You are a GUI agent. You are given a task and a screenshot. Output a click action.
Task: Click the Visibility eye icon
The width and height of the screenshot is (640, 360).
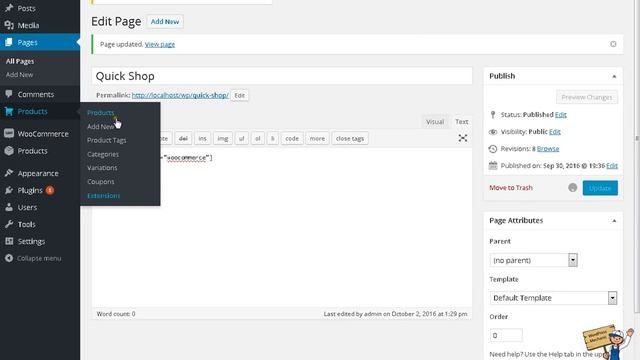point(493,132)
